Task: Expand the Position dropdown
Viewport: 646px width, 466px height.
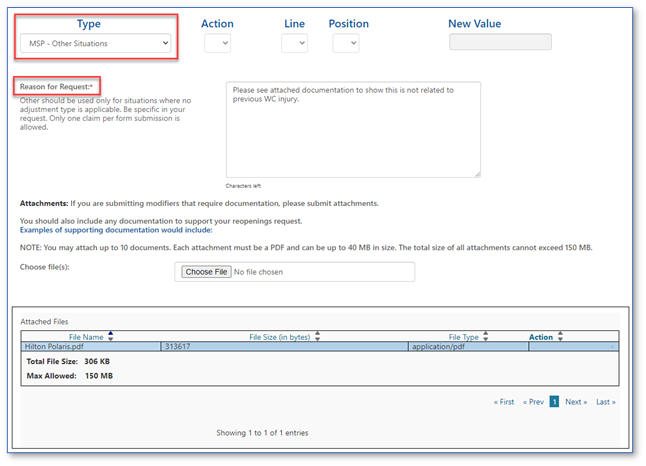Action: (x=345, y=43)
